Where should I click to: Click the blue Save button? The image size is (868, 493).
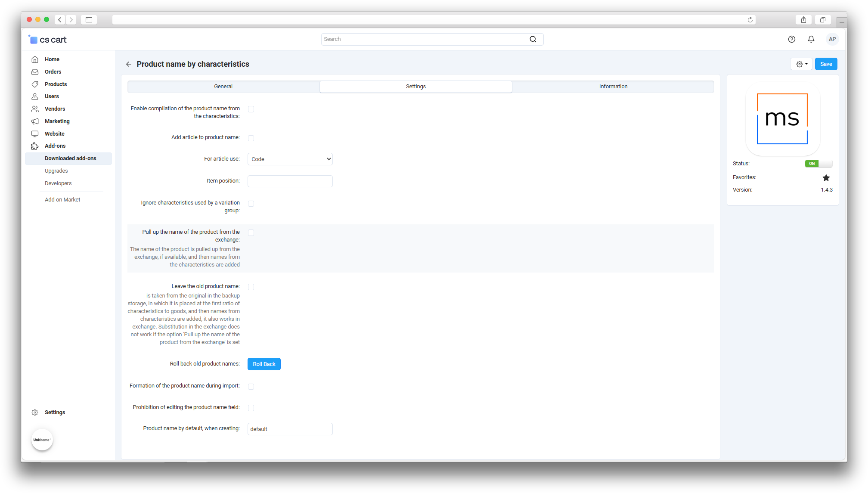click(825, 64)
